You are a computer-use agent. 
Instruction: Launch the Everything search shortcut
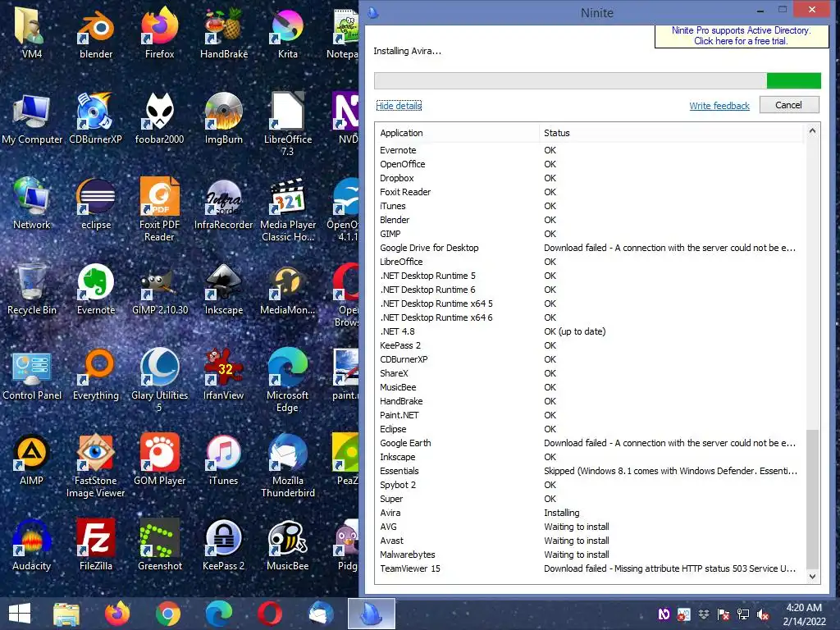pos(96,374)
